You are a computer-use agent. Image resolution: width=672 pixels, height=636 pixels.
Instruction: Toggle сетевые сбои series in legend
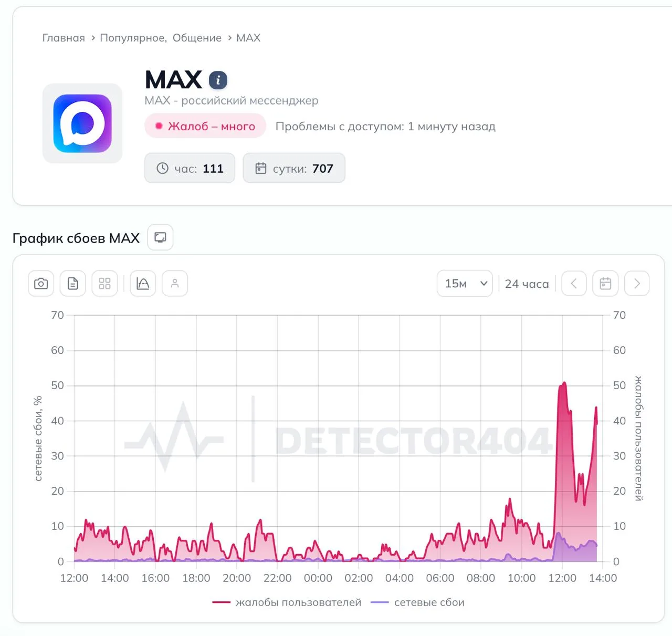pos(418,602)
